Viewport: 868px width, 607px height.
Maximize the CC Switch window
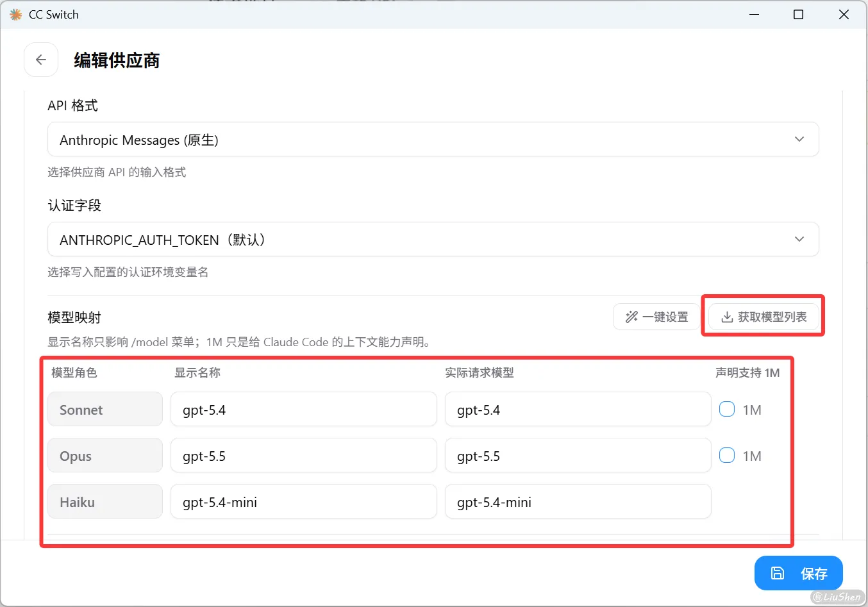pos(798,14)
